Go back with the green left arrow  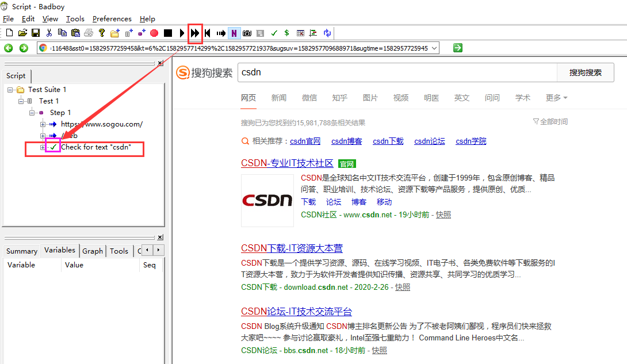tap(9, 48)
